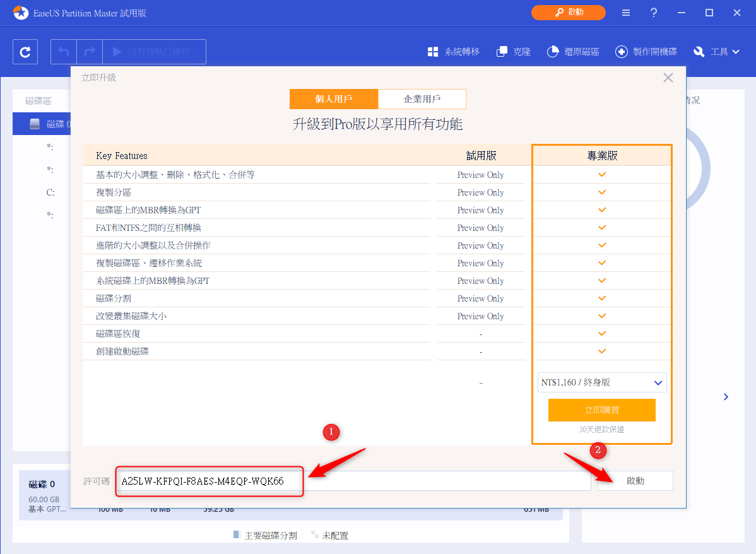Click FAT和NTFS之間的互相轉換 feature text
756x554 pixels.
coord(148,228)
